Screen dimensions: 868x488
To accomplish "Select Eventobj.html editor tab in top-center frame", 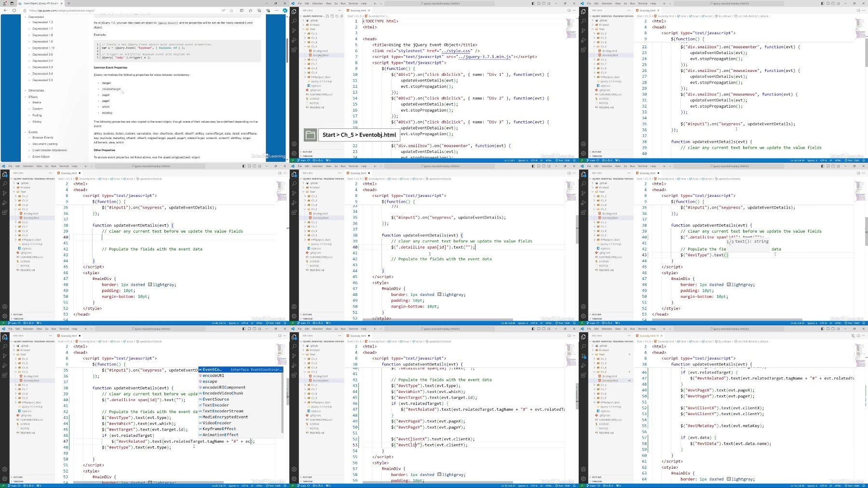I will pyautogui.click(x=358, y=10).
